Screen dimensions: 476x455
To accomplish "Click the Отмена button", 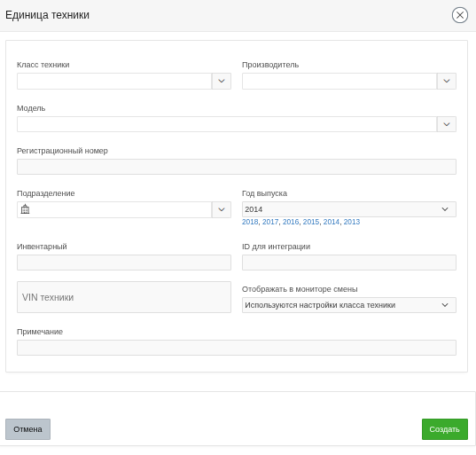I will pos(28,429).
